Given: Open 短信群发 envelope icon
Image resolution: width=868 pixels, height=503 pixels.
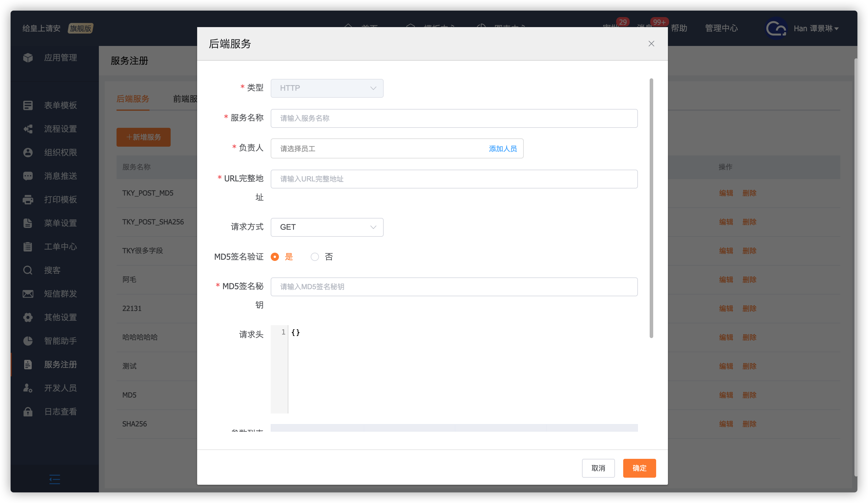Looking at the screenshot, I should coord(28,294).
